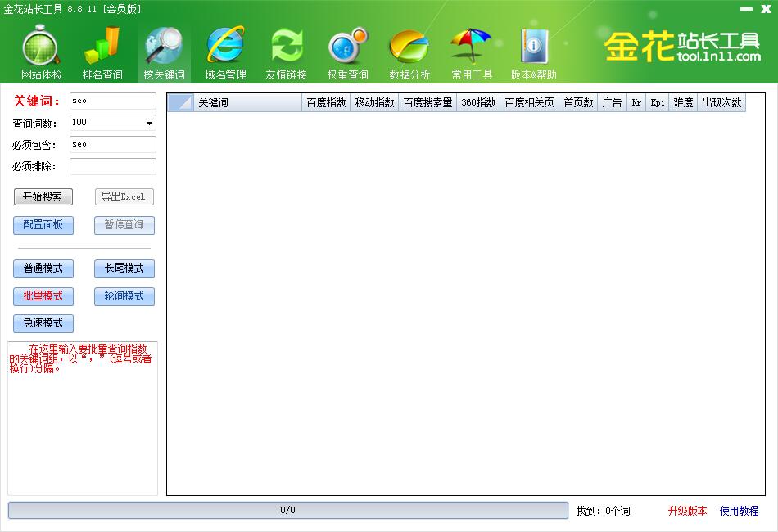Click the 金花站长工具 tool.1n11.com logo
The height and width of the screenshot is (532, 778).
click(682, 47)
